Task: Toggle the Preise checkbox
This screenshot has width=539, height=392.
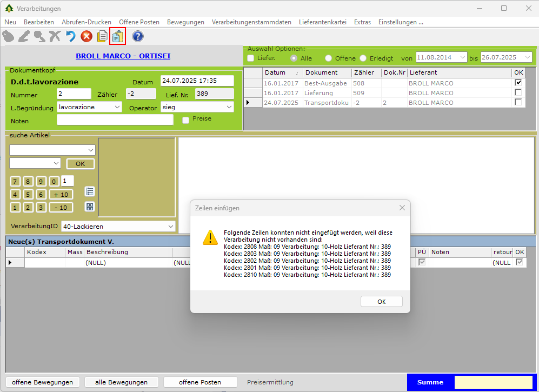Action: coord(186,120)
